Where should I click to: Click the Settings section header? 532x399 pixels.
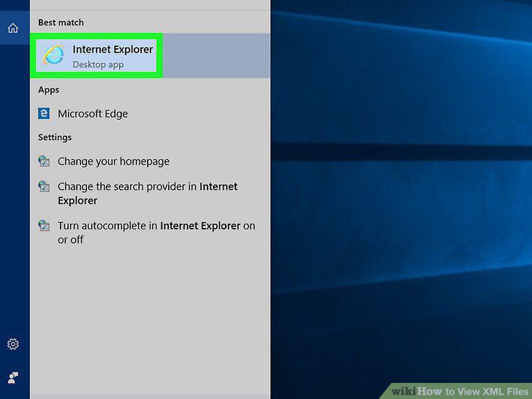[55, 137]
